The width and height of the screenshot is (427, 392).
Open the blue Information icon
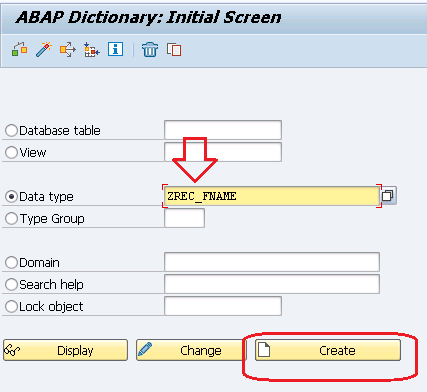[x=115, y=49]
